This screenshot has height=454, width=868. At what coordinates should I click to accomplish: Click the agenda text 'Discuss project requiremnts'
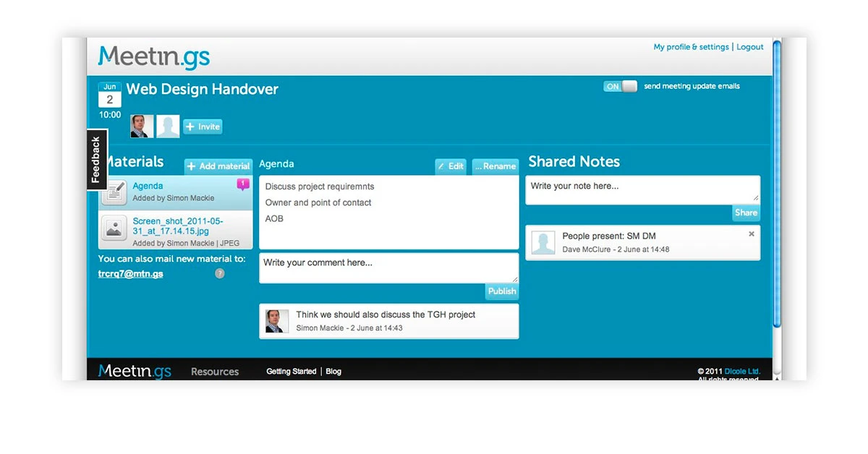[320, 187]
